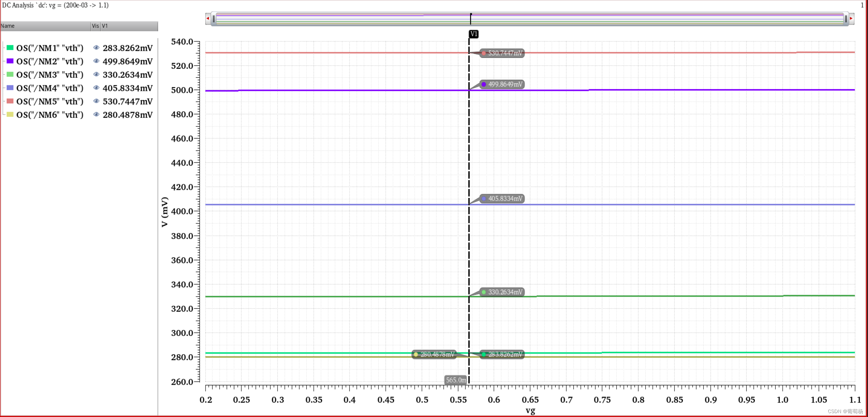
Task: Hide the NM2 vth trace using eye icon
Action: pyautogui.click(x=96, y=61)
